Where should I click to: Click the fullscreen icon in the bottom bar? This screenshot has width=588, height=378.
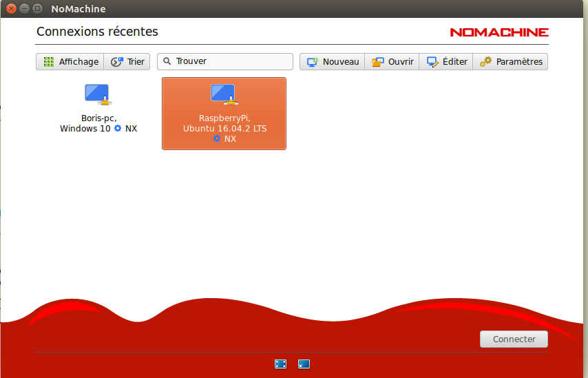(280, 364)
